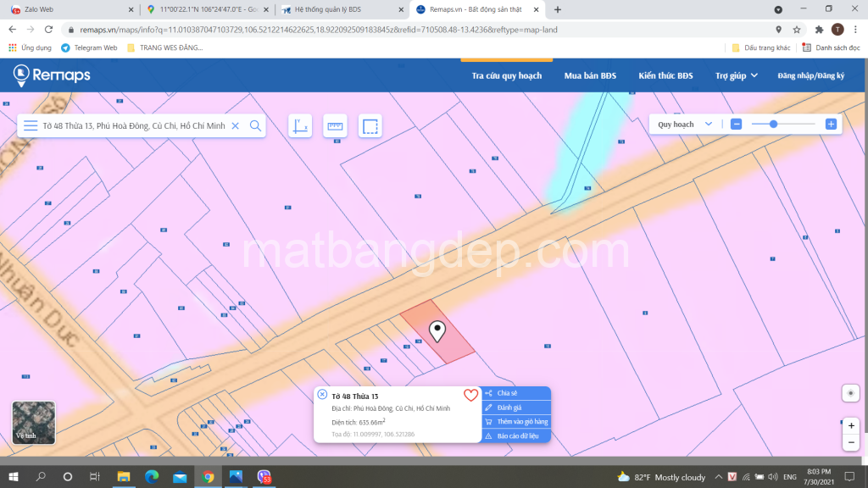
Task: Click the search input field
Action: coord(133,125)
